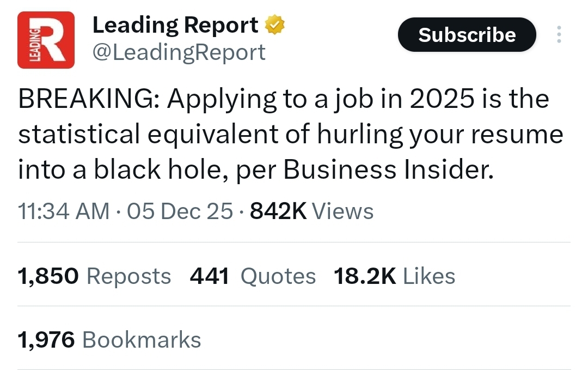Visit the @LeadingReport handle link
The width and height of the screenshot is (588, 370).
179,52
